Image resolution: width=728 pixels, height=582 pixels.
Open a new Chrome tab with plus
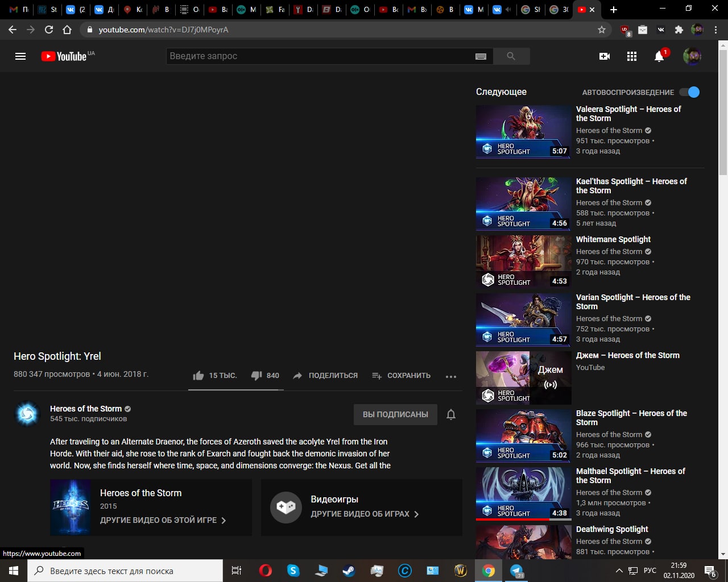pyautogui.click(x=613, y=10)
